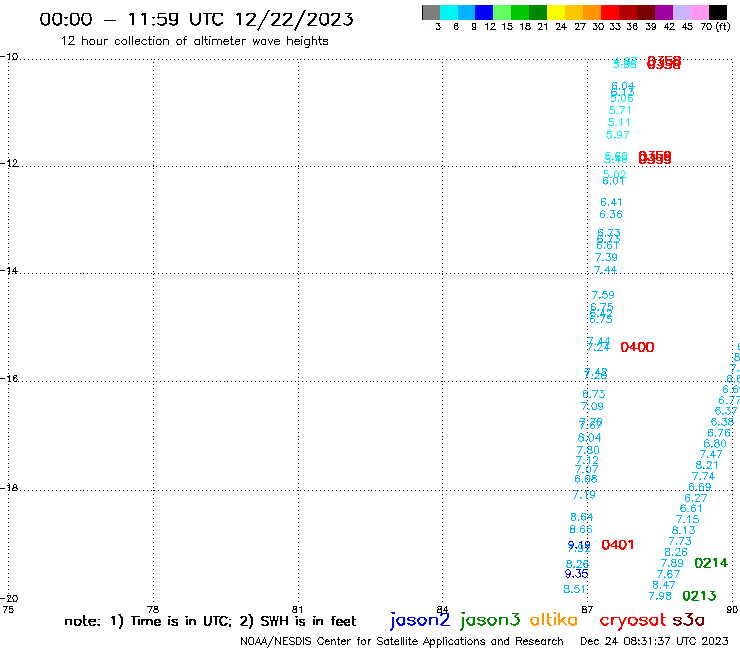Click wave height value 8.47
This screenshot has height=650, width=740.
click(x=664, y=585)
